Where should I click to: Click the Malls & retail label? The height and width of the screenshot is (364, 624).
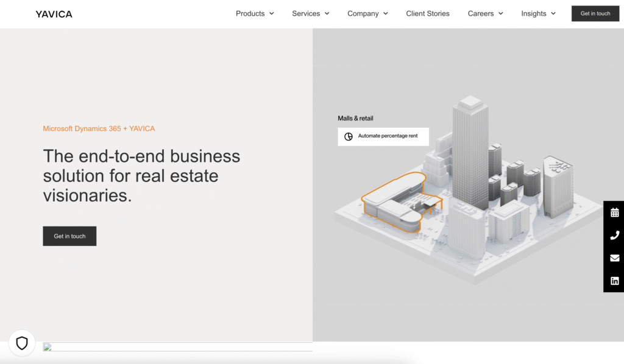pyautogui.click(x=355, y=118)
